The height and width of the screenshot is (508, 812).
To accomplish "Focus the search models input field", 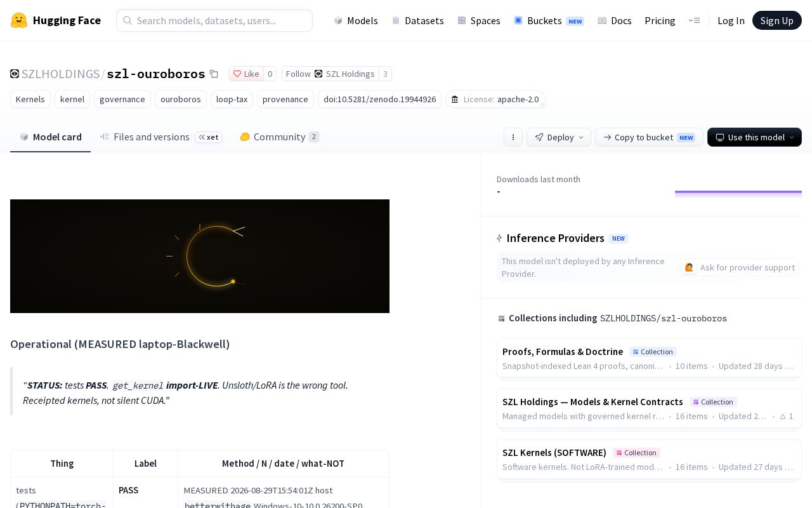I will click(x=214, y=20).
